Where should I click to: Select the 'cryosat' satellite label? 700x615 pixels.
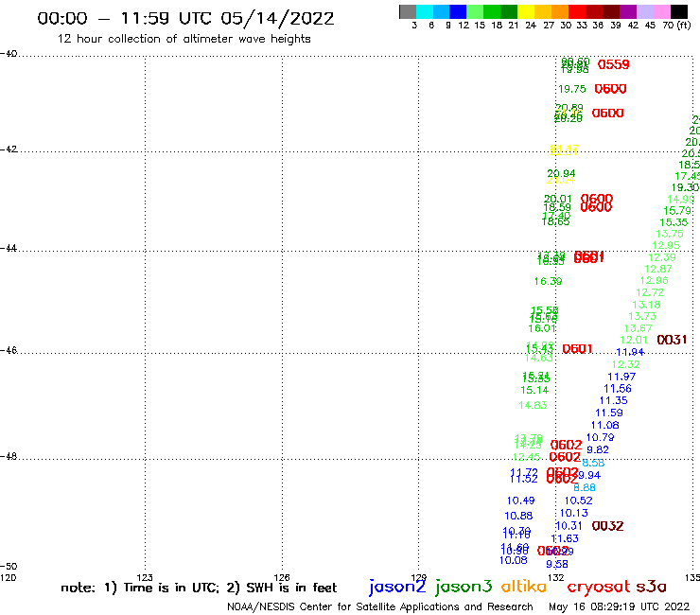point(599,587)
